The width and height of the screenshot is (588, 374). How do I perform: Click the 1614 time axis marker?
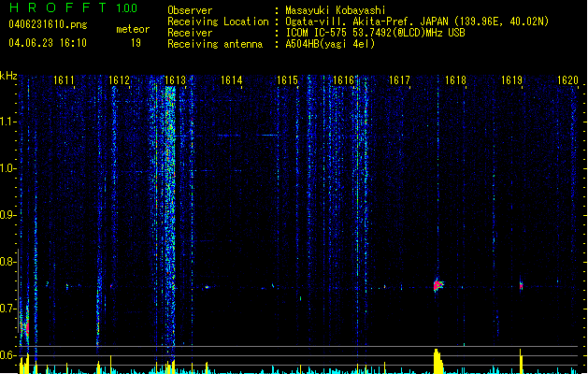click(x=232, y=80)
